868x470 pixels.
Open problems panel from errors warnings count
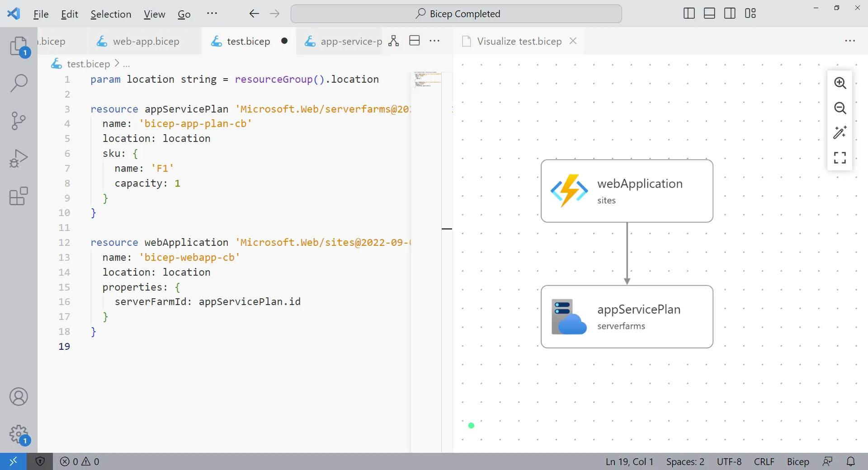80,461
